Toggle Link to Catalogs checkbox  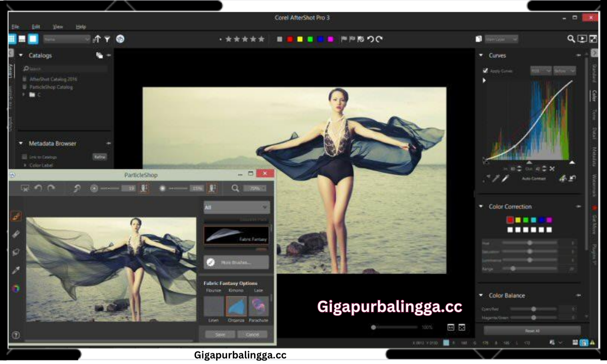pyautogui.click(x=24, y=157)
